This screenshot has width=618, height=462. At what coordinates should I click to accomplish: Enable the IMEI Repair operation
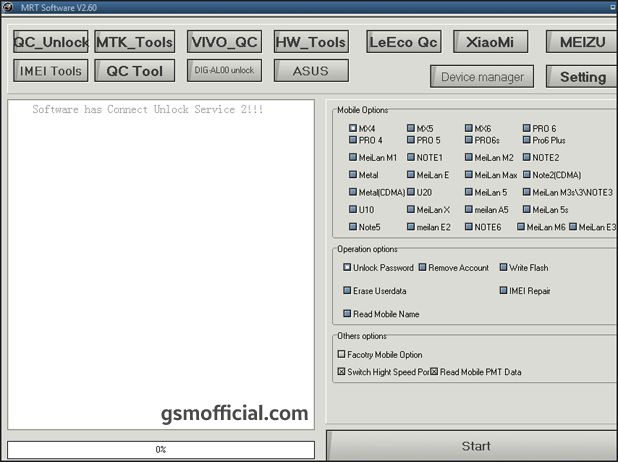(503, 290)
